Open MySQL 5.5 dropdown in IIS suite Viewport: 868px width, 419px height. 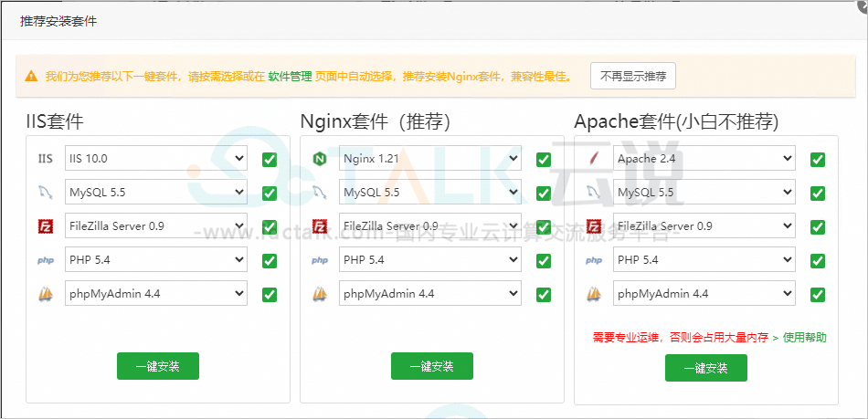click(x=156, y=192)
